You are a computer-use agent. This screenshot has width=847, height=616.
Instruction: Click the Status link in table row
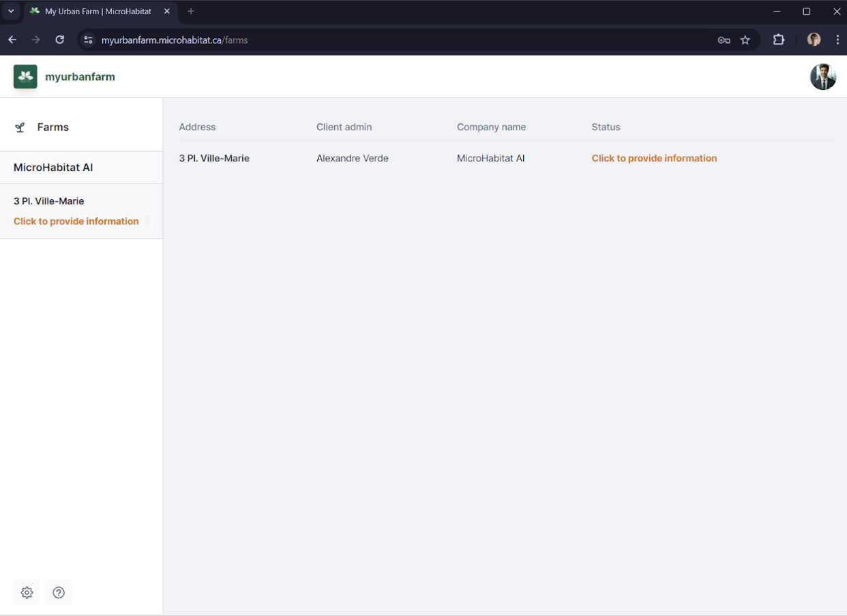(x=654, y=158)
